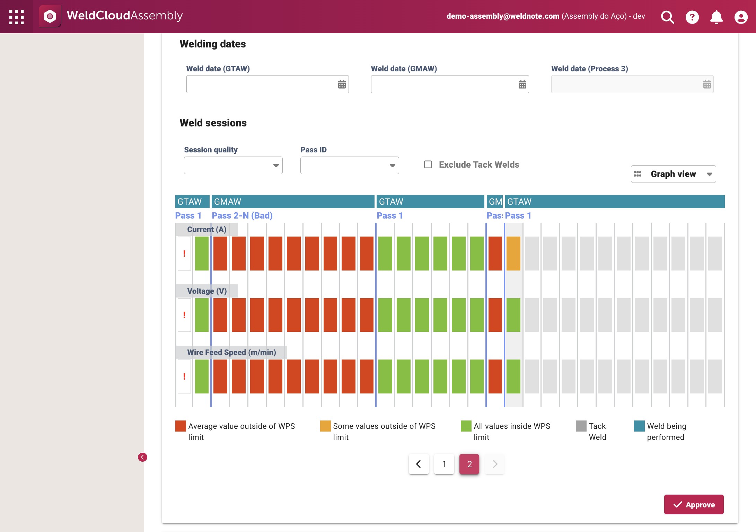
Task: Click first green Current (A) bar
Action: coord(202,254)
